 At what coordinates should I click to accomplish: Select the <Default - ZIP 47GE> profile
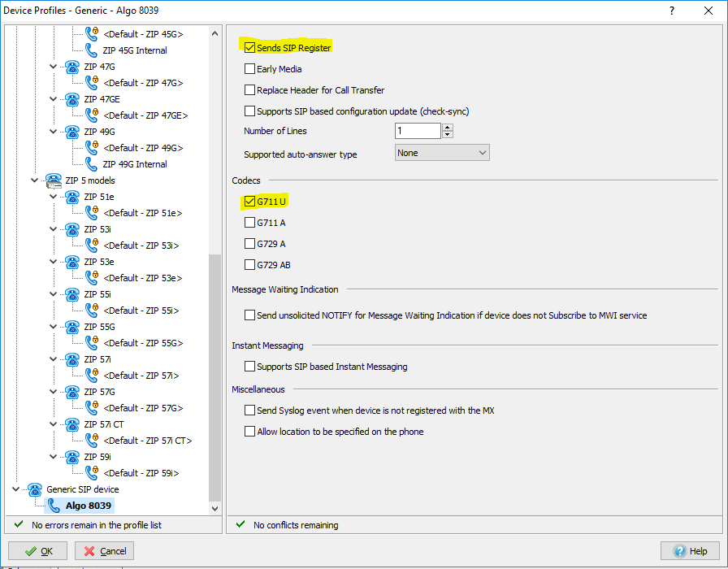[x=145, y=115]
